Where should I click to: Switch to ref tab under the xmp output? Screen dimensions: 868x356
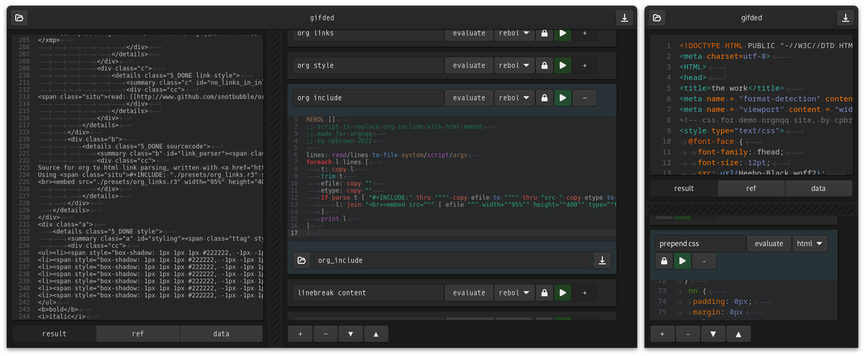138,334
